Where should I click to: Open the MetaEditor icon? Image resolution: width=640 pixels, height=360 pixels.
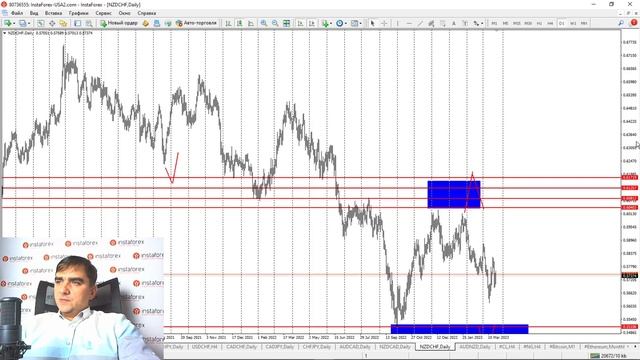(146, 23)
